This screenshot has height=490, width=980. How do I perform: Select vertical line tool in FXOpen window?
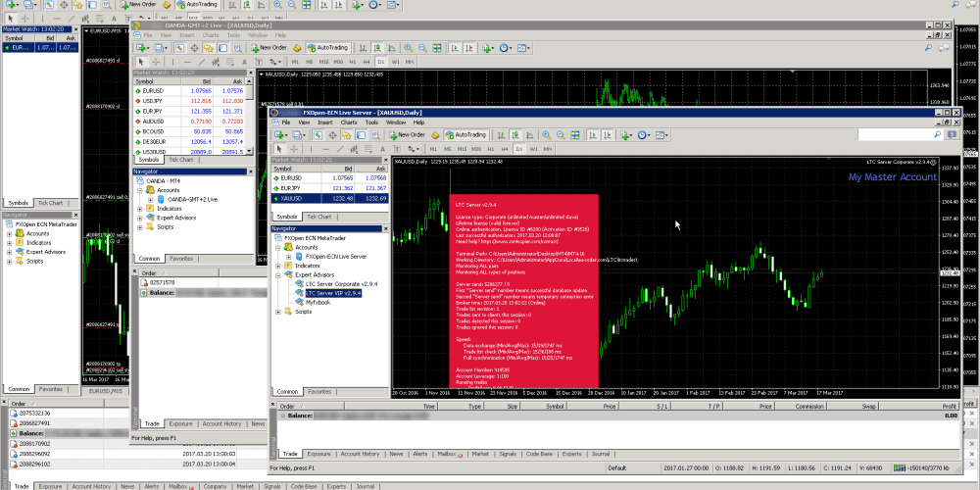311,149
